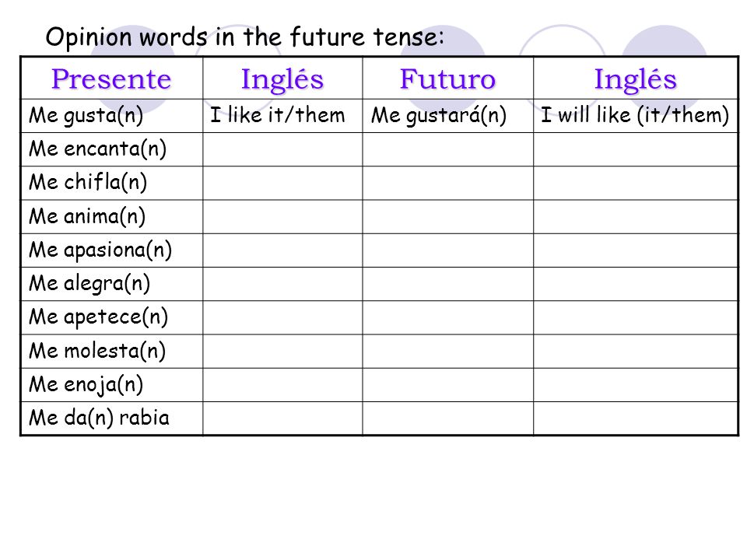
Task: Select the 'Me apasiona(n)' cell
Action: click(112, 250)
